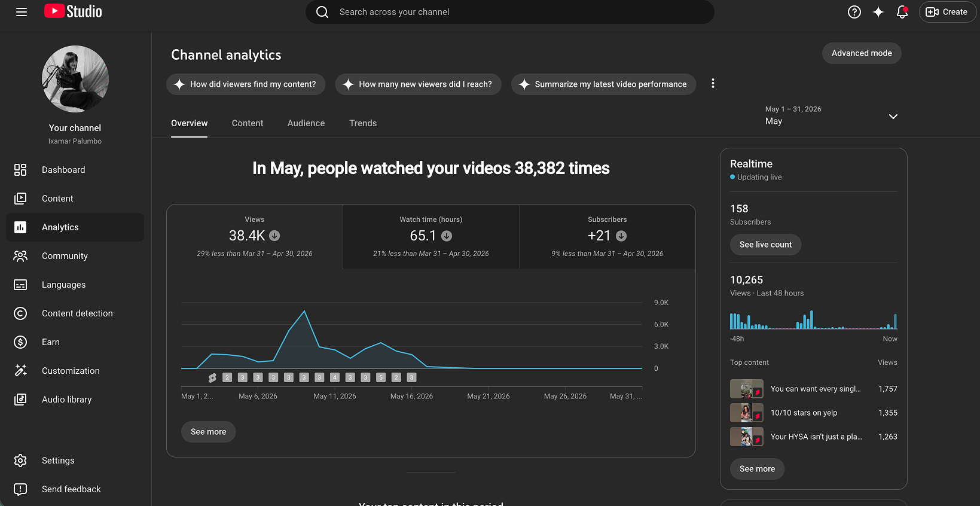Switch to the Overview tab
Viewport: 980px width, 506px height.
tap(190, 123)
